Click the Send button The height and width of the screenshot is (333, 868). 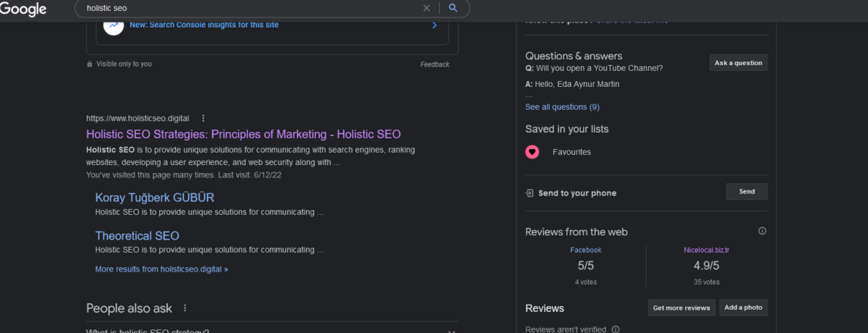coord(747,192)
